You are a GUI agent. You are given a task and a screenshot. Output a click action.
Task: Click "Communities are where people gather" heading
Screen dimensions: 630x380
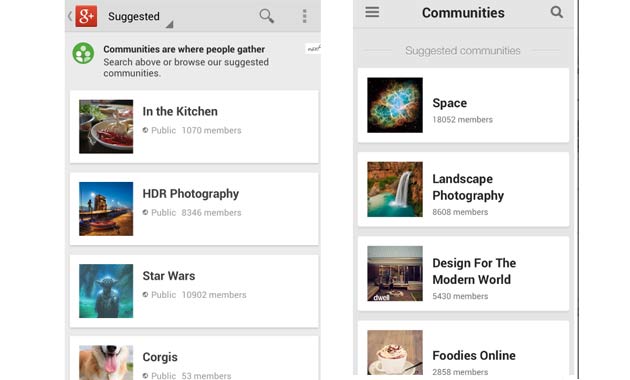pos(184,49)
